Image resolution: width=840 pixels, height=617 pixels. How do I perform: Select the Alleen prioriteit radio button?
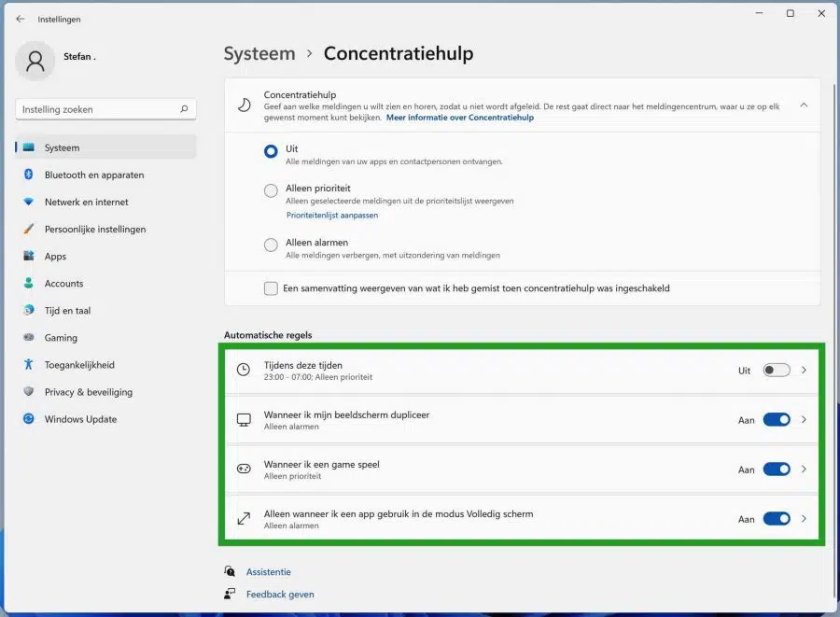pyautogui.click(x=271, y=190)
